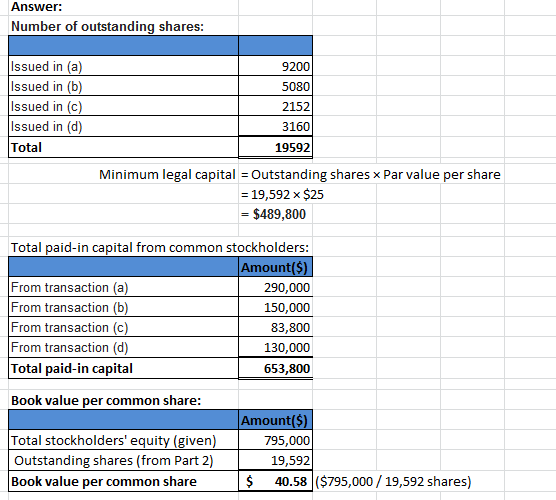
Task: Select the 'Issued in (c)' label cell
Action: pos(123,106)
